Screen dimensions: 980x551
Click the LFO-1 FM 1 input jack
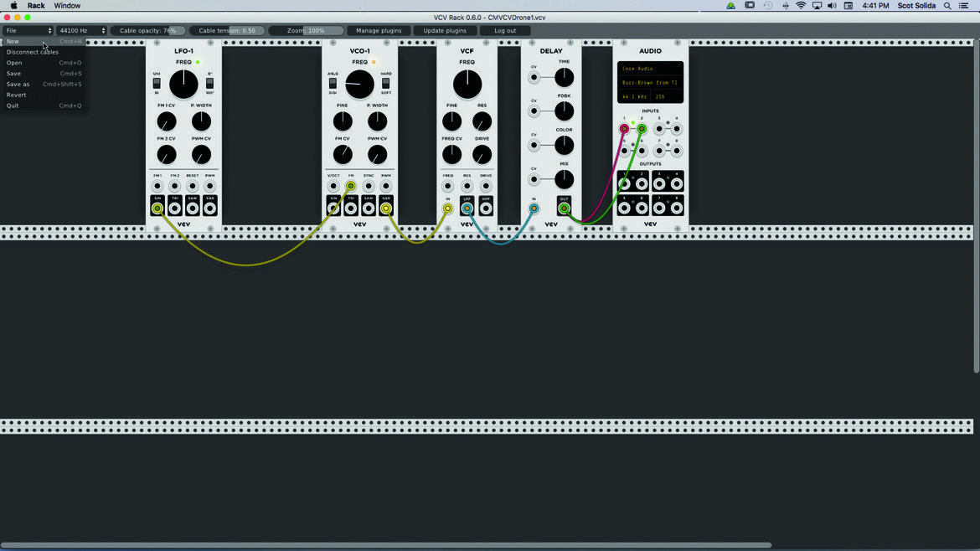tap(157, 186)
